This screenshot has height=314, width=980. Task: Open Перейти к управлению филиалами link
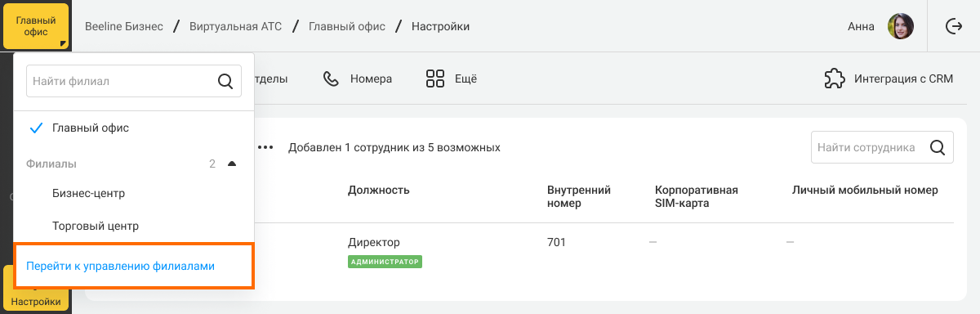tap(120, 267)
